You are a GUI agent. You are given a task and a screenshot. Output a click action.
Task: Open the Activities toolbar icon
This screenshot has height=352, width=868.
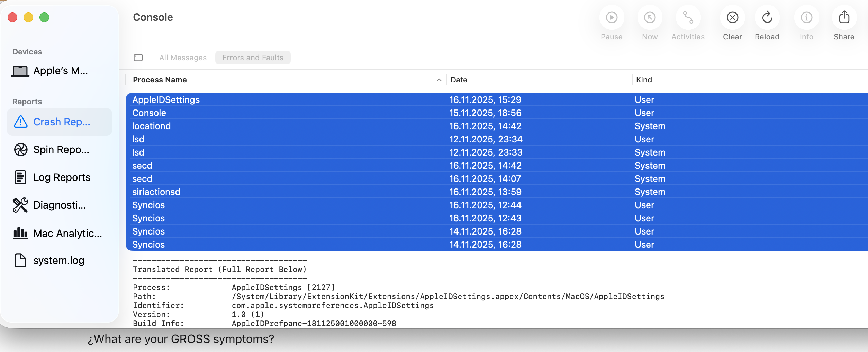pyautogui.click(x=688, y=18)
